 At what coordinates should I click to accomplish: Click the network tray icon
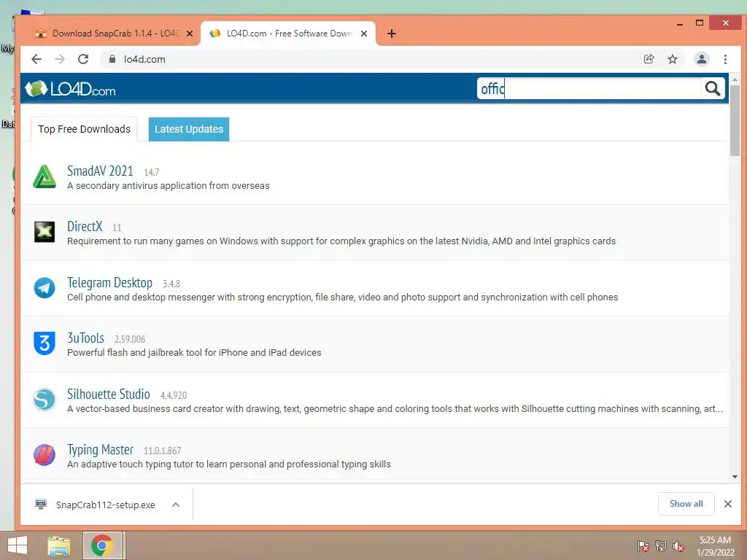coord(661,545)
